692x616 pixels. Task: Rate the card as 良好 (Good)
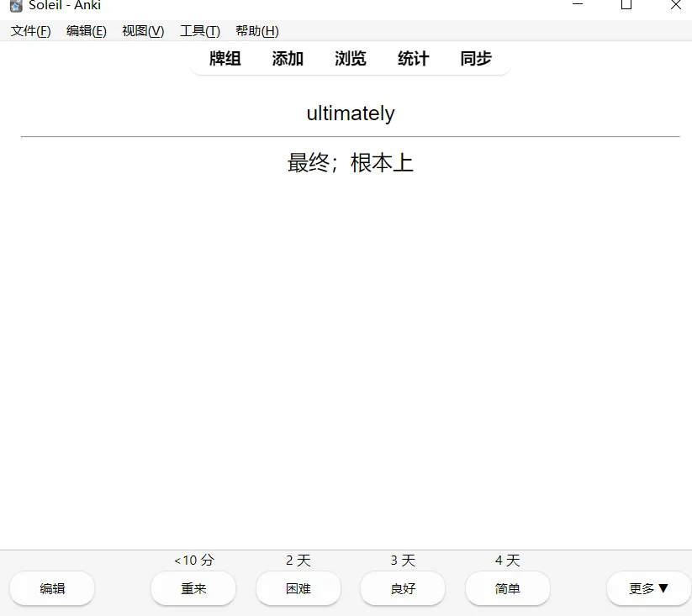pyautogui.click(x=403, y=588)
